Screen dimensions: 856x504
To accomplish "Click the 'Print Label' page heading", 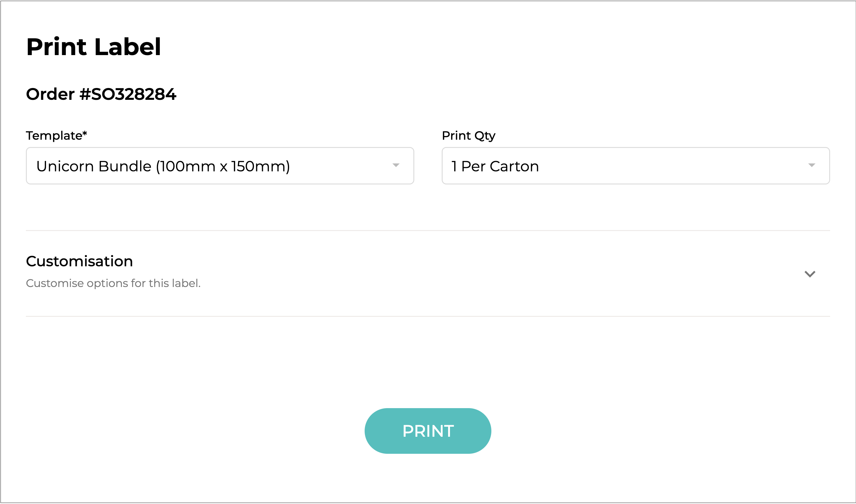I will pyautogui.click(x=94, y=47).
